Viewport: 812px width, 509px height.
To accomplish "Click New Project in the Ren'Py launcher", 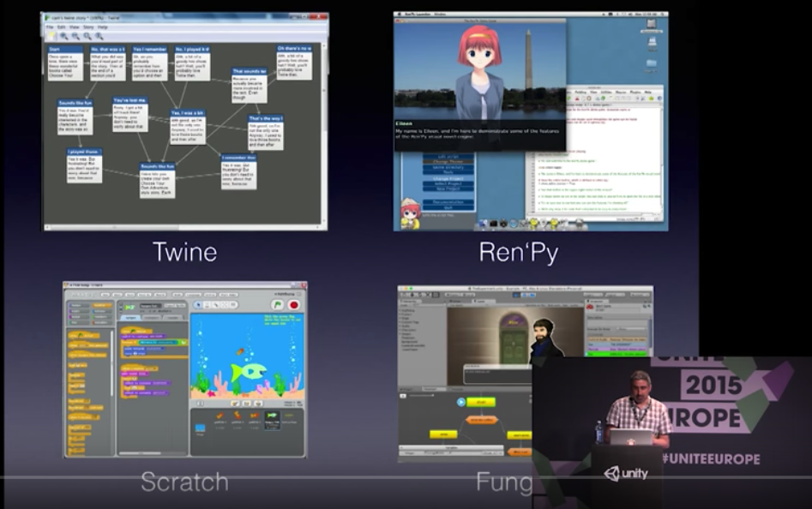I will [448, 189].
